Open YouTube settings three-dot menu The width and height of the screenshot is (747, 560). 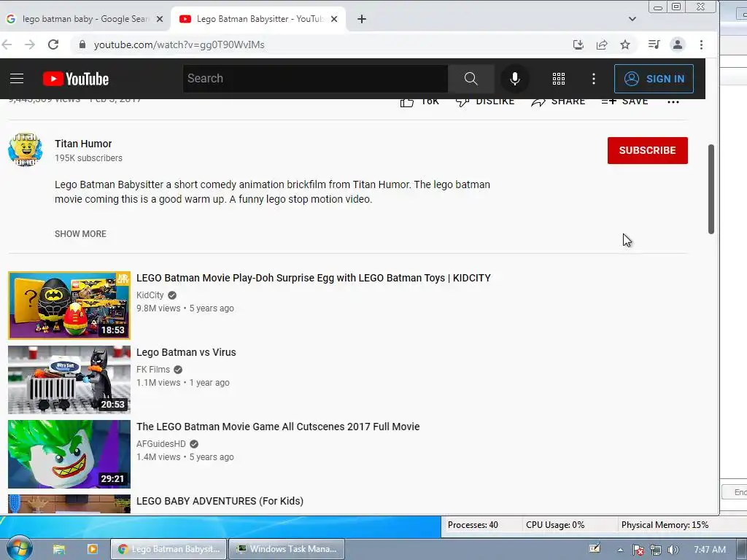[x=594, y=79]
